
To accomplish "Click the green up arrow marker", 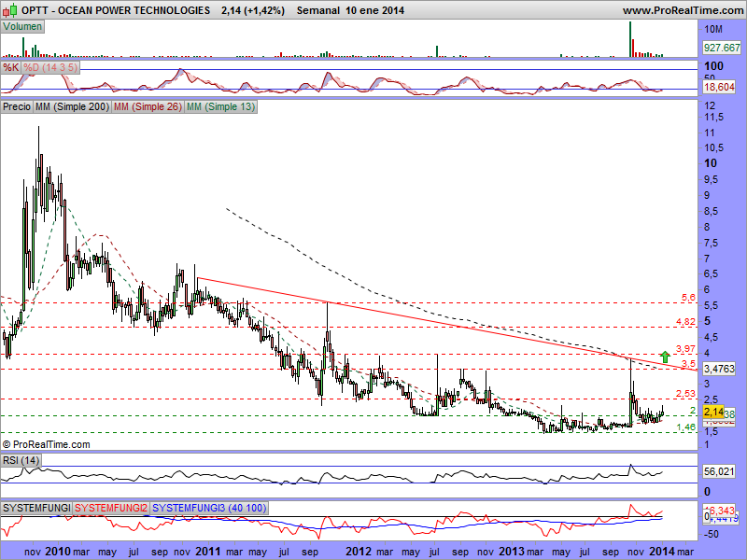I will [x=665, y=357].
